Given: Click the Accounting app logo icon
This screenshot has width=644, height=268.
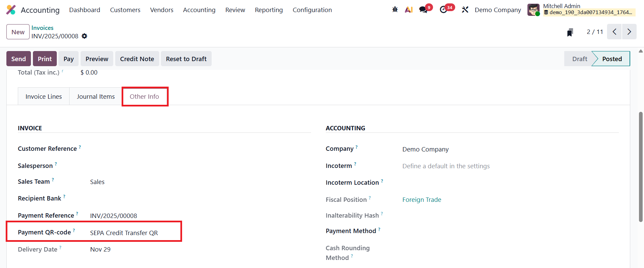Looking at the screenshot, I should point(11,10).
